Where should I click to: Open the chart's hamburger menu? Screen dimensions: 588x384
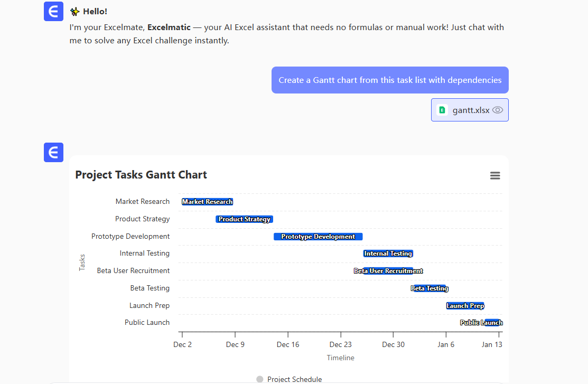[x=495, y=175]
